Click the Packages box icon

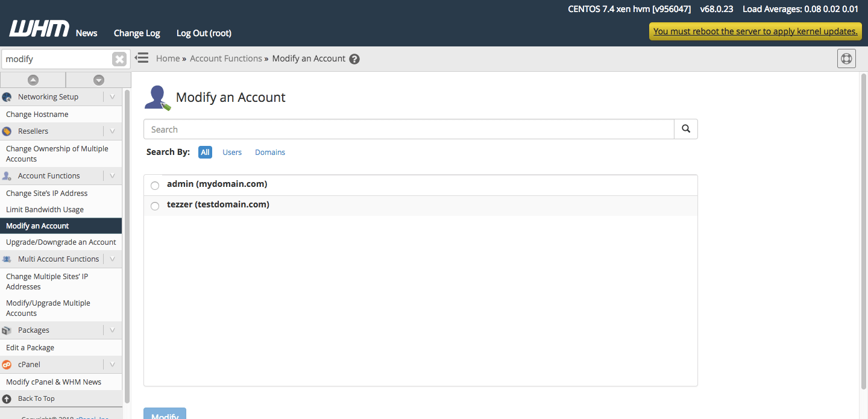coord(7,330)
